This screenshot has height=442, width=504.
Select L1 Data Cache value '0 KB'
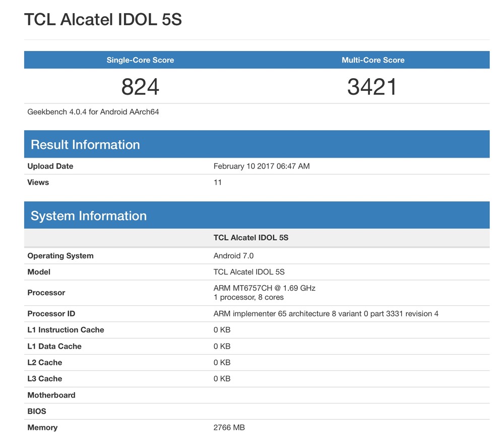pyautogui.click(x=222, y=347)
